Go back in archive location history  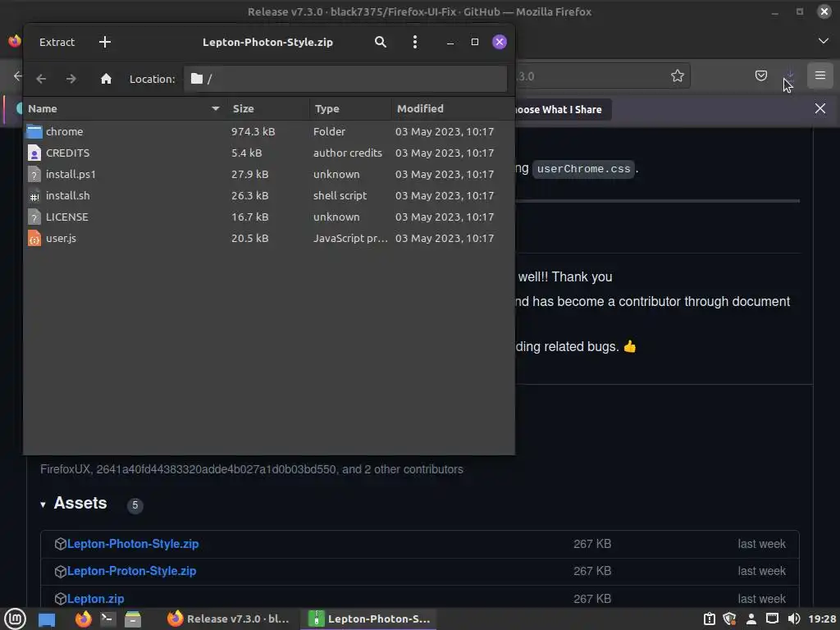click(x=41, y=79)
